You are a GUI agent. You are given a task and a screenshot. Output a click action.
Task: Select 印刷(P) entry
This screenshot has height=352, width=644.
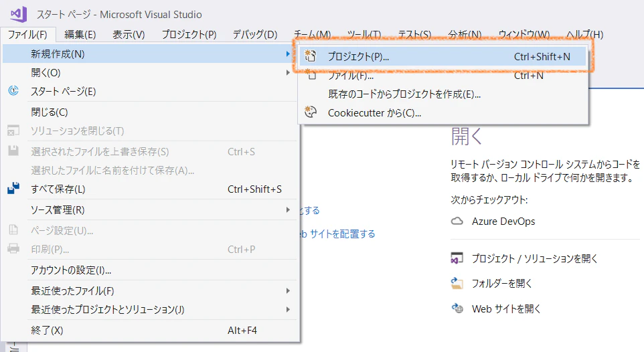click(149, 250)
